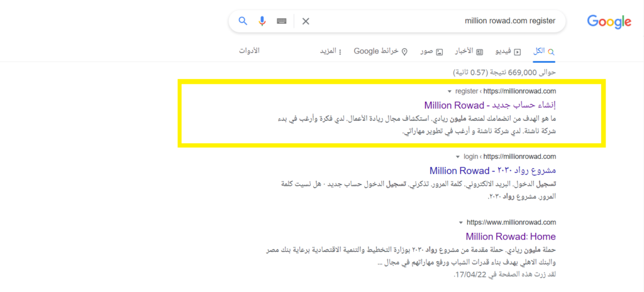Click the register ‹ https://millionrowad.com URL text
Image resolution: width=644 pixels, height=292 pixels.
[506, 91]
